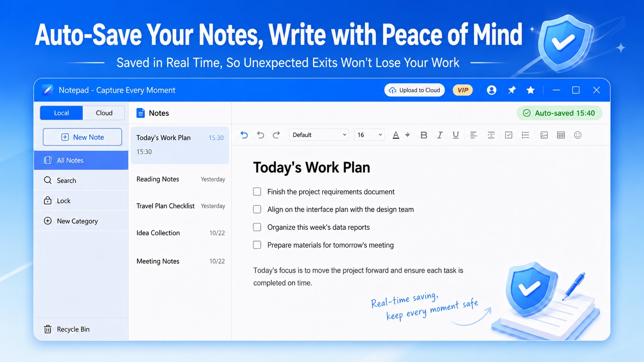
Task: Select All Notes in the sidebar
Action: click(81, 160)
